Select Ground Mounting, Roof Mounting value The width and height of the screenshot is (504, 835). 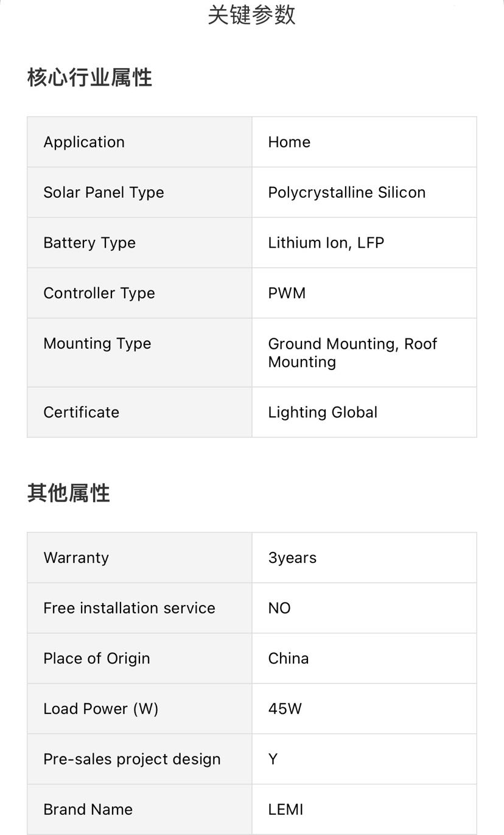352,352
